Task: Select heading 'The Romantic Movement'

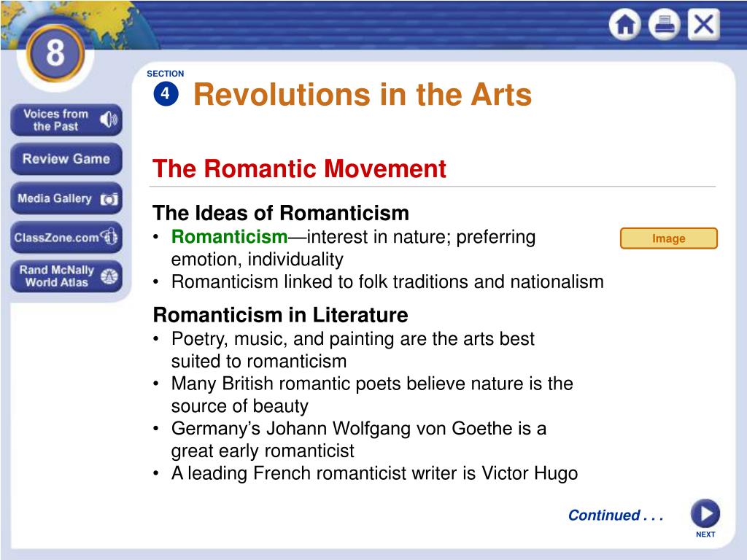Action: (x=299, y=168)
